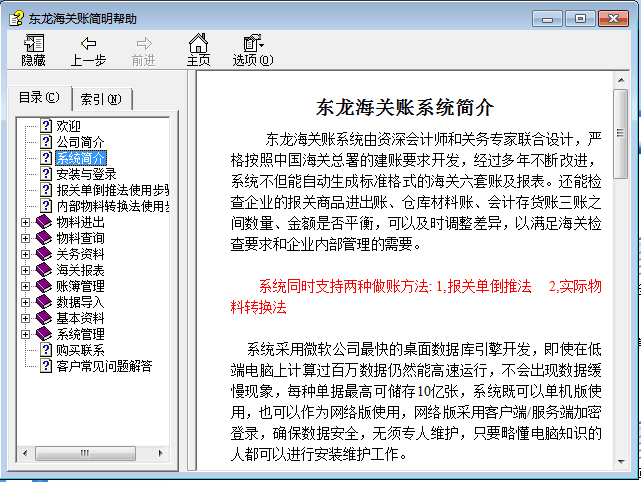Click the content pane scroll-down arrow
The image size is (641, 482).
pos(620,462)
